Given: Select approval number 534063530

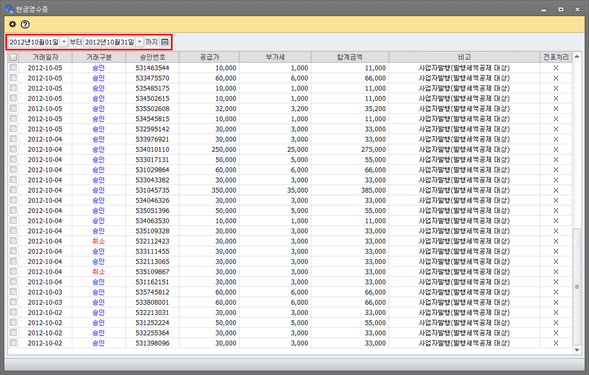Looking at the screenshot, I should (152, 221).
